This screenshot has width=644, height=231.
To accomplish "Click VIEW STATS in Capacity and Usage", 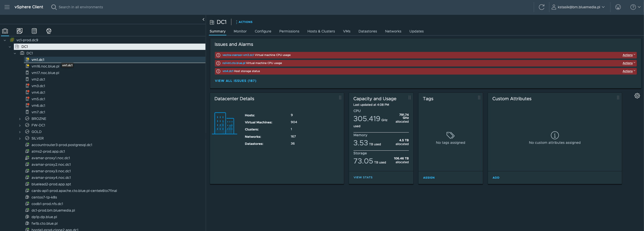I will click(363, 177).
